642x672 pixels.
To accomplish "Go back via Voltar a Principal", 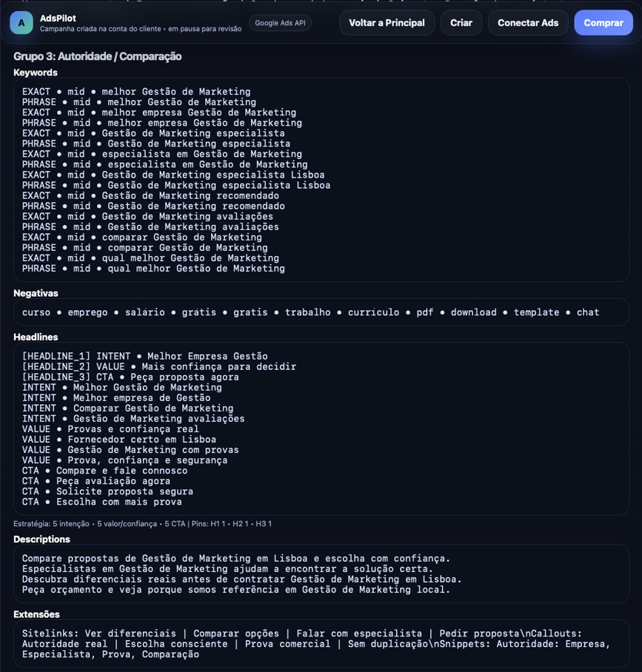I will [387, 23].
